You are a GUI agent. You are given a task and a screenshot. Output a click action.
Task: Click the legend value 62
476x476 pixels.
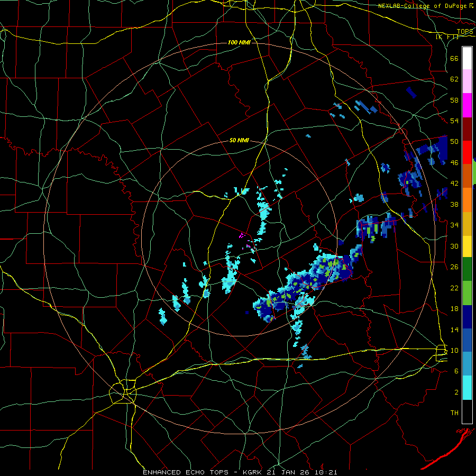click(454, 79)
